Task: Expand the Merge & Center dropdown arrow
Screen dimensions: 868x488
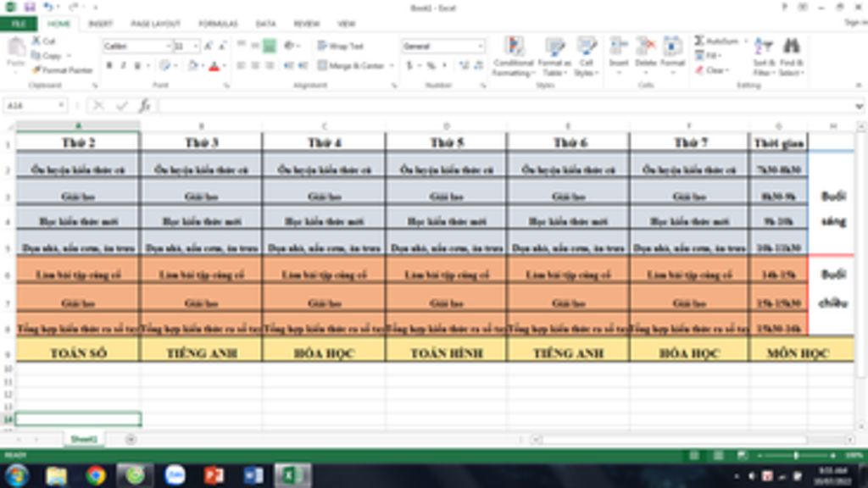Action: (392, 66)
